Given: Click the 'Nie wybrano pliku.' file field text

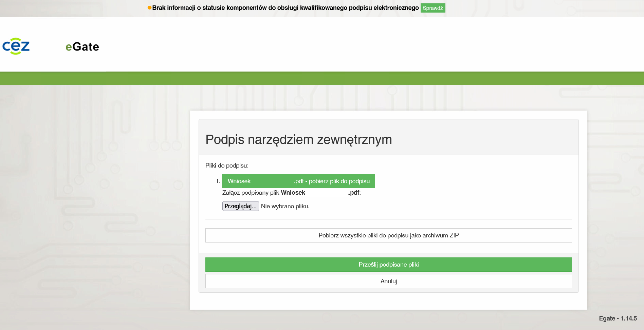Looking at the screenshot, I should pos(285,206).
